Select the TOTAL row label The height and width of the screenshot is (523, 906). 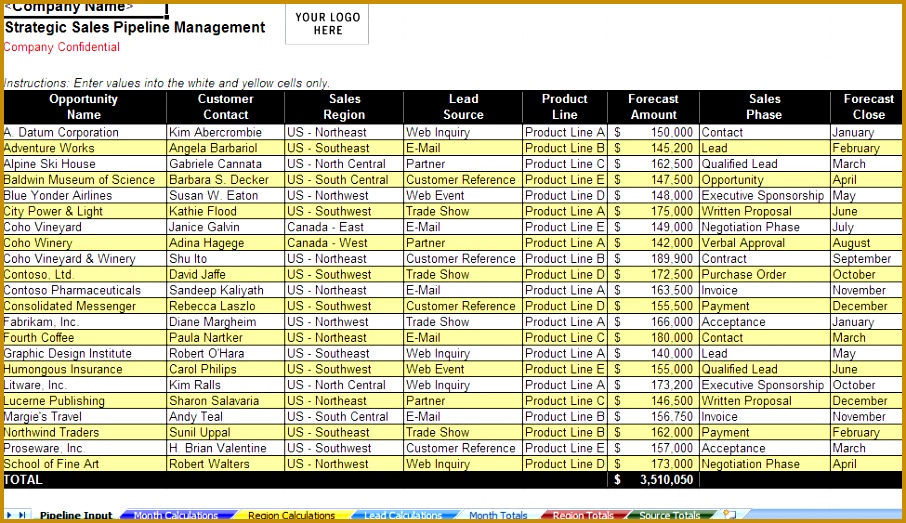[x=23, y=480]
